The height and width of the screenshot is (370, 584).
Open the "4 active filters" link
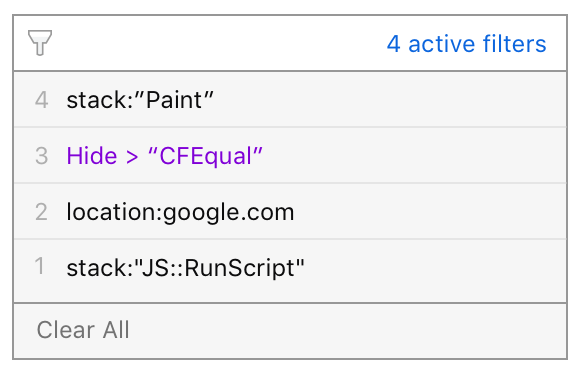tap(466, 44)
